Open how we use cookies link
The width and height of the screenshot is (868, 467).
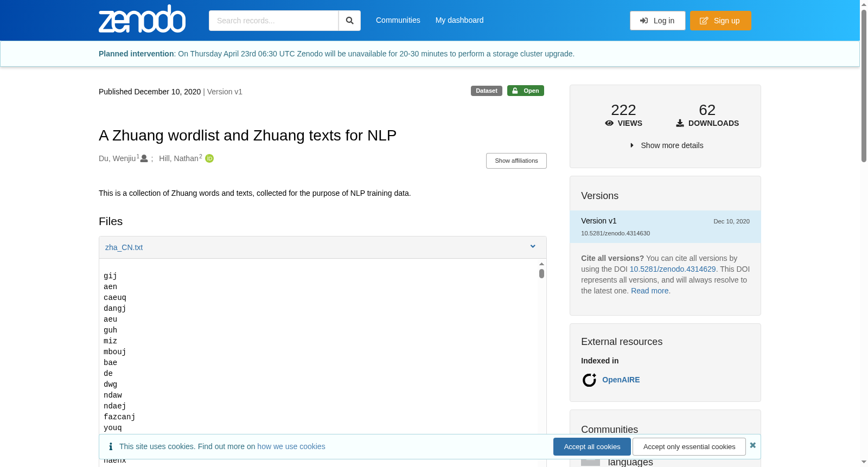point(291,446)
